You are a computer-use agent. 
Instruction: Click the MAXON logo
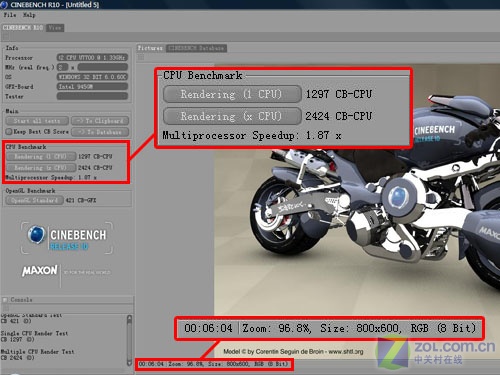tap(40, 271)
